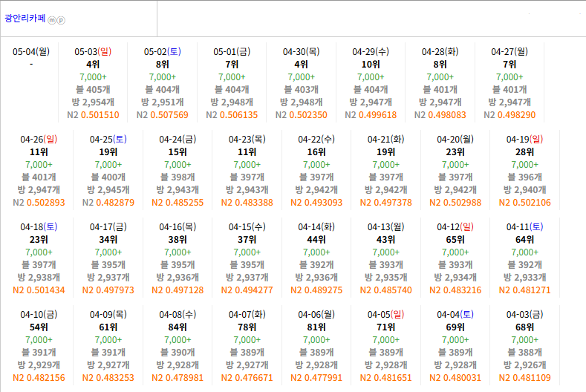
Task: Click the 블 390개 count
Action: click(x=178, y=353)
